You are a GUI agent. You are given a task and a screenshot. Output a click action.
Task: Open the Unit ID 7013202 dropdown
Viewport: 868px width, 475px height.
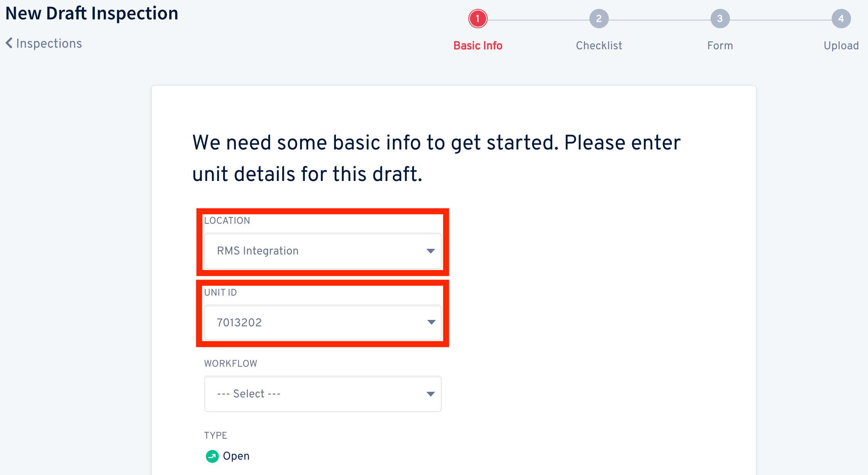pos(323,322)
